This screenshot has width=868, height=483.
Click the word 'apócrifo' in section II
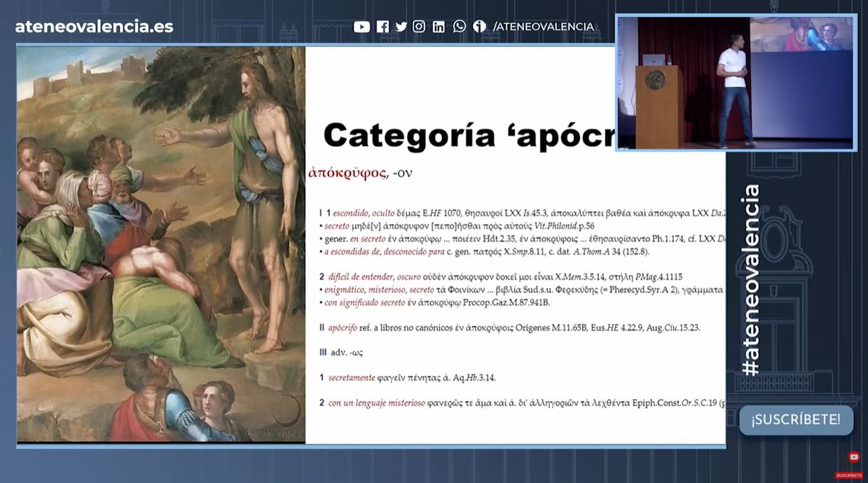(x=343, y=327)
